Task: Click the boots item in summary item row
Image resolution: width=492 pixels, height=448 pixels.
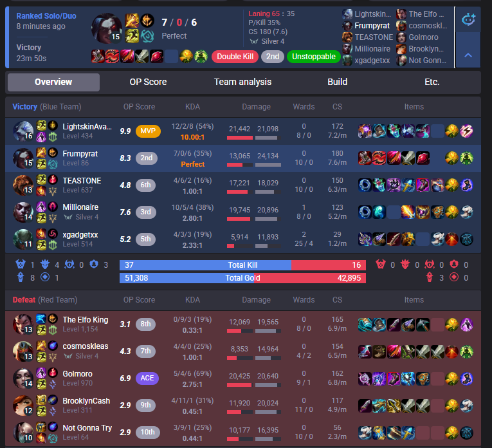Action: pyautogui.click(x=98, y=57)
